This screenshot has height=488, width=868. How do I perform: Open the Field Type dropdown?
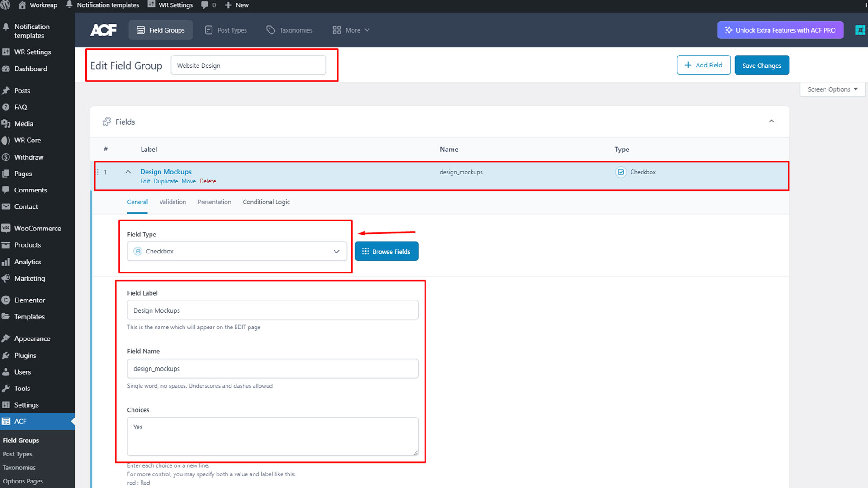click(236, 252)
